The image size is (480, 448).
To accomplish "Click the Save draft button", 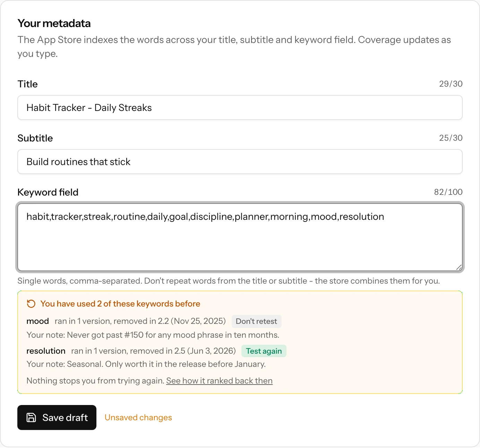I will click(x=57, y=417).
